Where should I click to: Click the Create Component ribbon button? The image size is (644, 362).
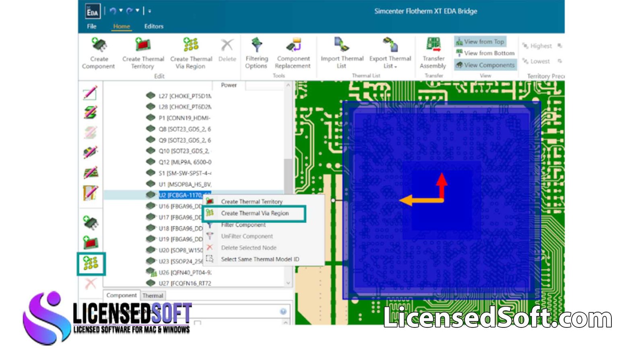[99, 53]
